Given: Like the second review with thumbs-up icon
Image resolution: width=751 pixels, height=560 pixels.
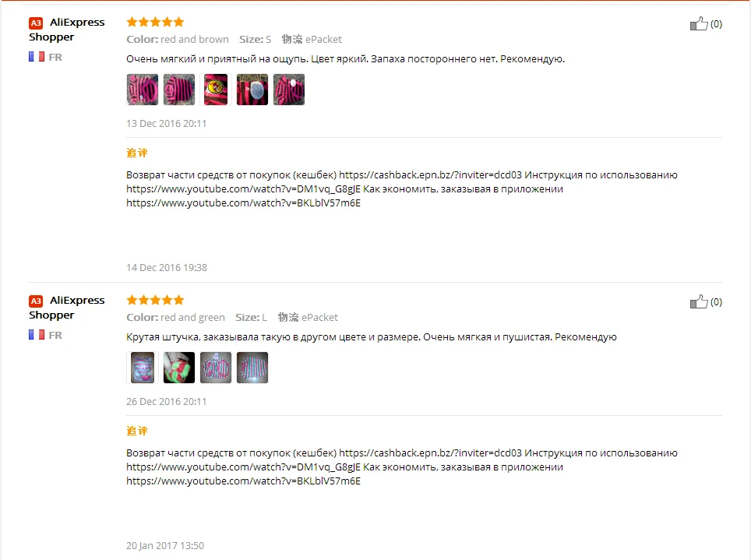Looking at the screenshot, I should point(699,301).
